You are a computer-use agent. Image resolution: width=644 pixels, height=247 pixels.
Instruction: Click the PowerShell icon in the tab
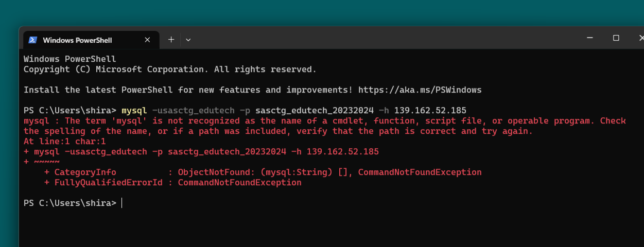point(32,40)
